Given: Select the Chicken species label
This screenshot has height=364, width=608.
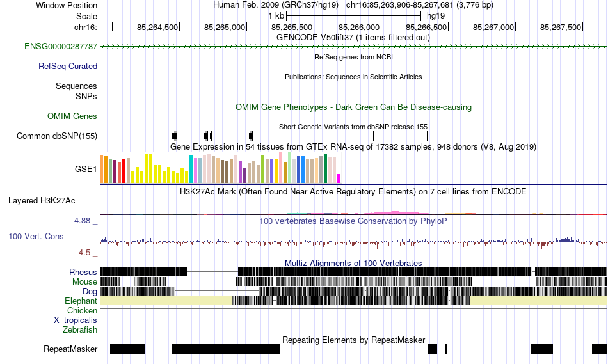Looking at the screenshot, I should point(82,310).
